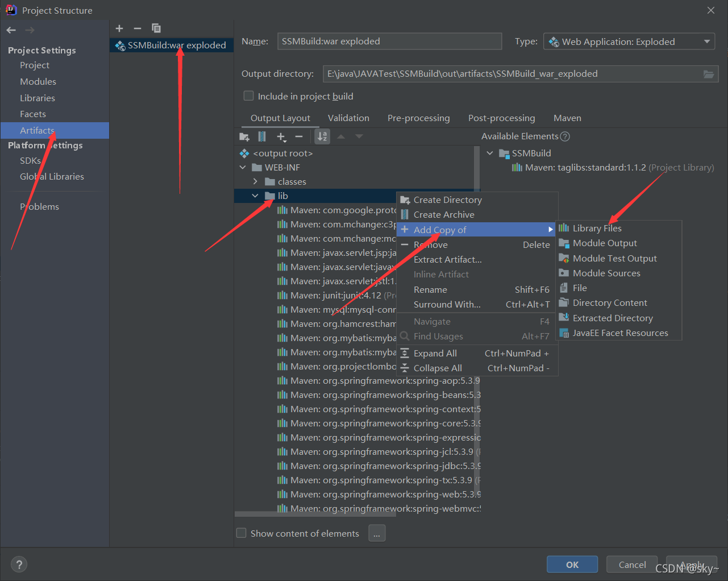Select Global Libraries in Platform Settings
Viewport: 728px width, 581px height.
pyautogui.click(x=52, y=177)
